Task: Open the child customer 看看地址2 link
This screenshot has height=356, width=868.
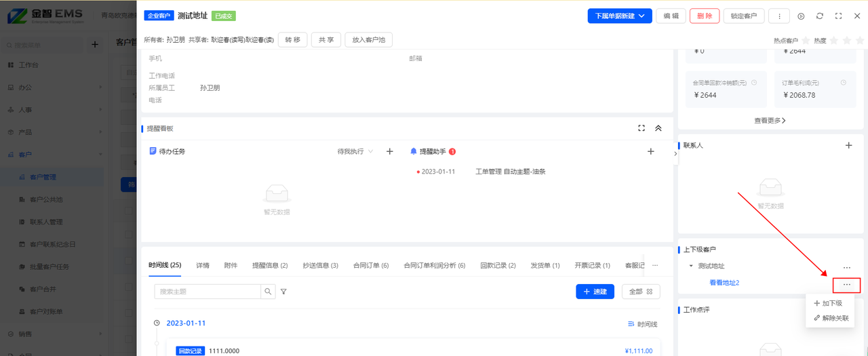Action: coord(724,283)
